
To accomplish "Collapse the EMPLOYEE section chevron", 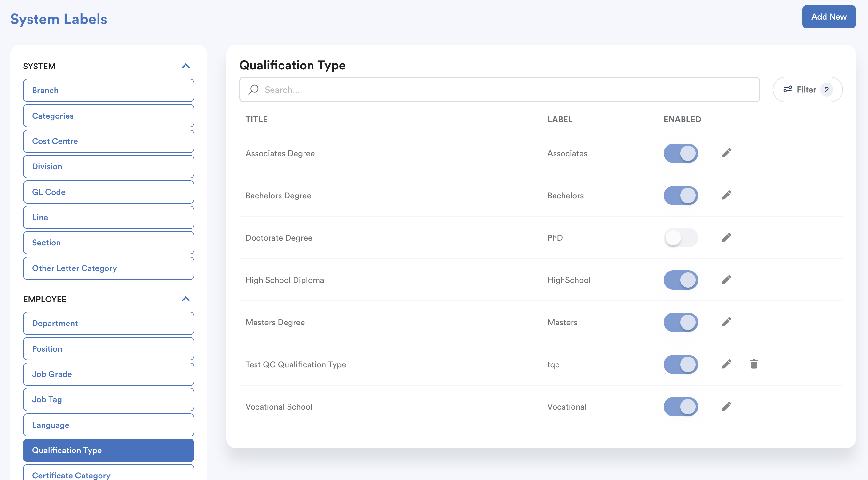I will click(186, 299).
